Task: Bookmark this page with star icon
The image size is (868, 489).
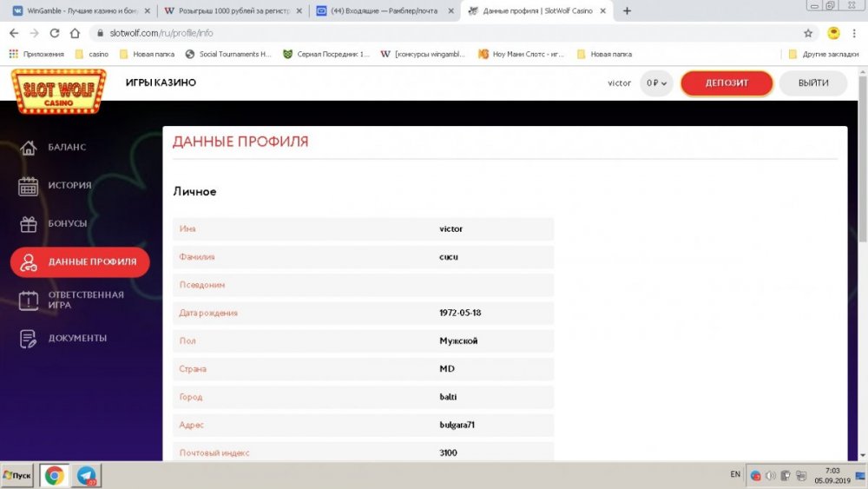Action: (808, 33)
